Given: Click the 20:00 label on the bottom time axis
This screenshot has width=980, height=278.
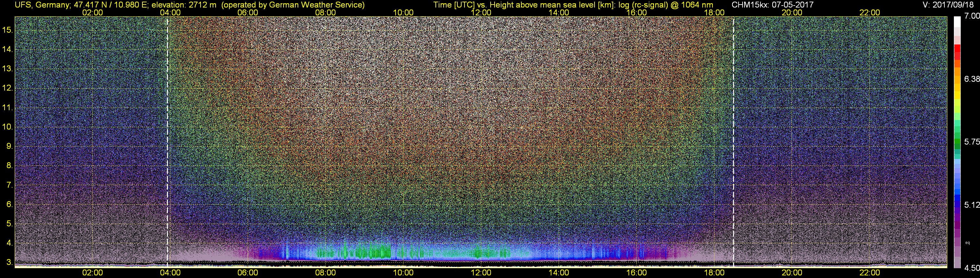Looking at the screenshot, I should 792,273.
